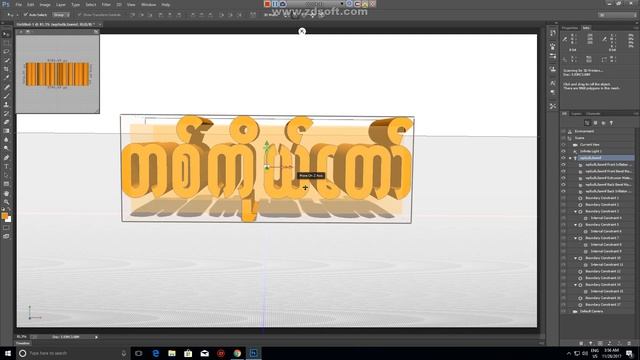640x360 pixels.
Task: Select Boundary Constraint 12 row
Action: 597,271
